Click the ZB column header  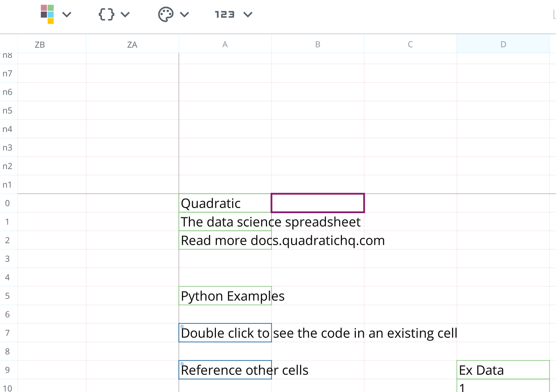40,44
